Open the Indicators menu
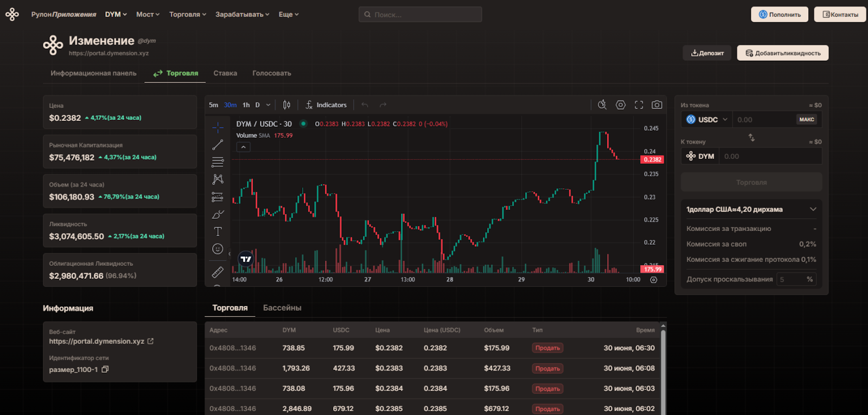 [x=326, y=105]
